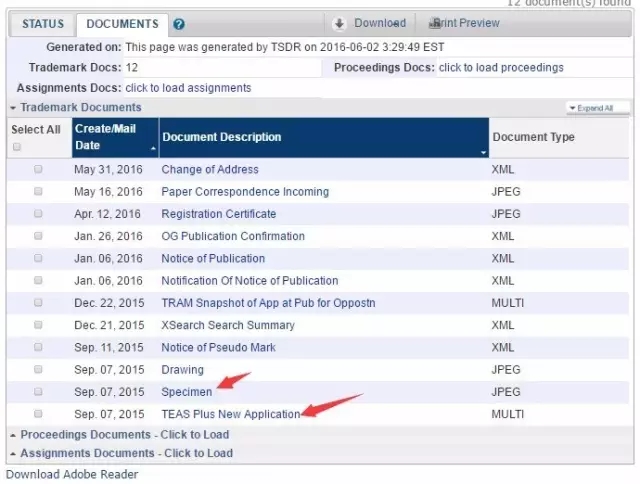The image size is (640, 484).
Task: Click the Print Preview printer icon
Action: coord(434,23)
